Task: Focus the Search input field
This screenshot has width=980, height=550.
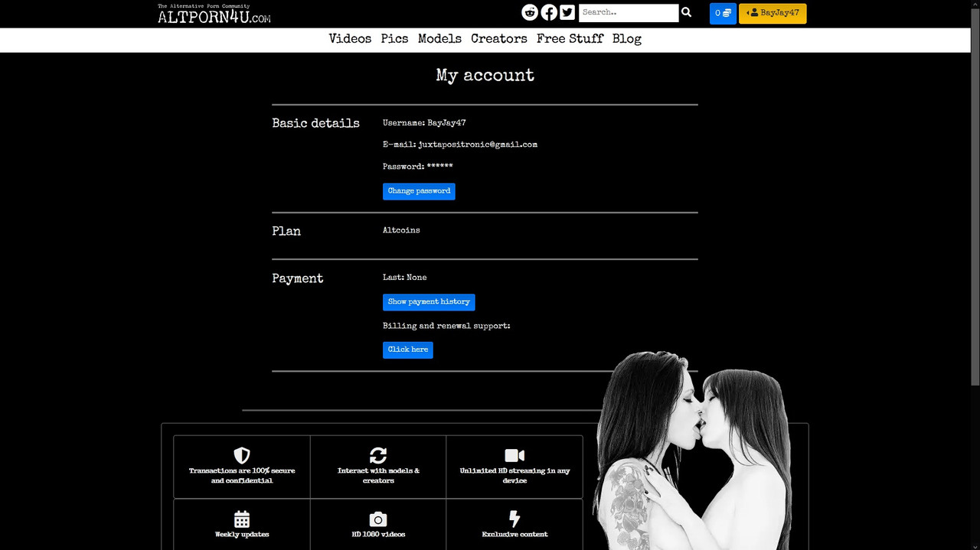Action: (x=629, y=13)
